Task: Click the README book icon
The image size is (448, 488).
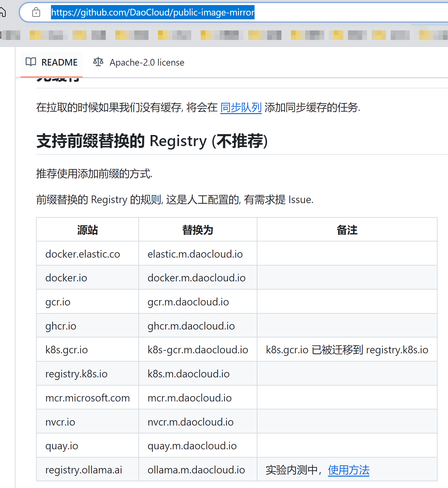Action: (x=31, y=62)
